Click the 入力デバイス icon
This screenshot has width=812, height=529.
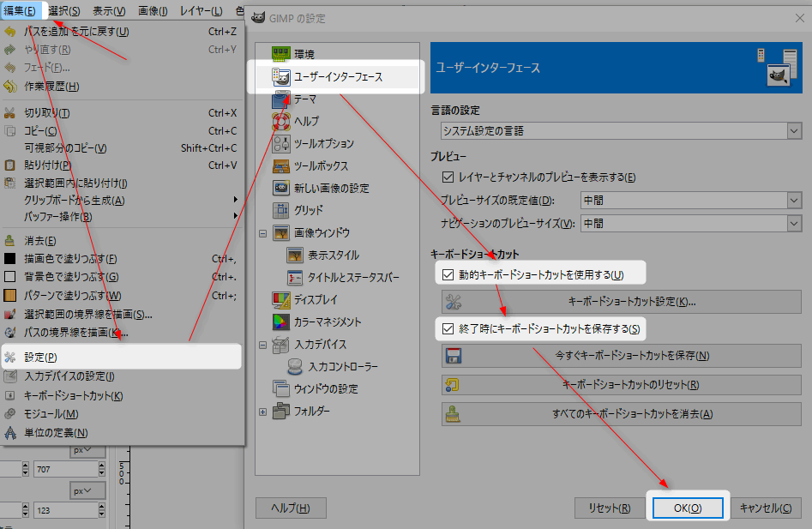coord(280,344)
